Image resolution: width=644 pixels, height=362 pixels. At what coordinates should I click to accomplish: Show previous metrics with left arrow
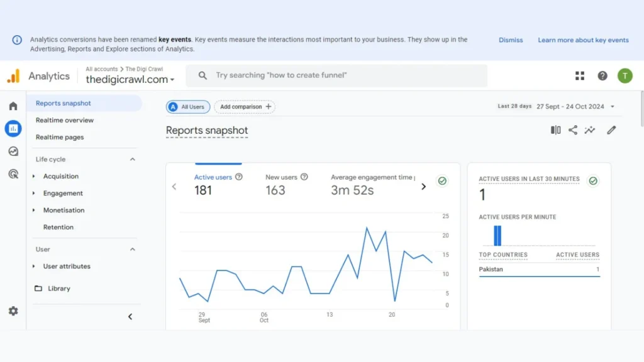tap(174, 187)
